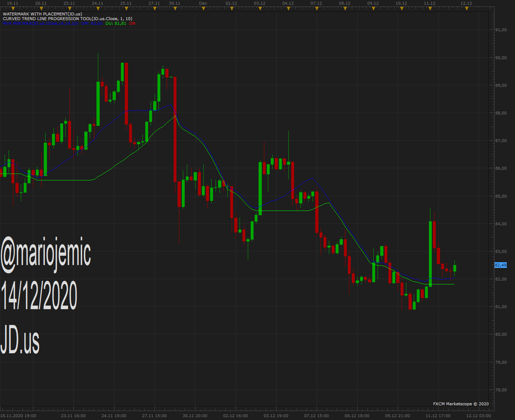Screen dimensions: 515x420
Task: Click the 85,00 price axis label
Action: 501,196
